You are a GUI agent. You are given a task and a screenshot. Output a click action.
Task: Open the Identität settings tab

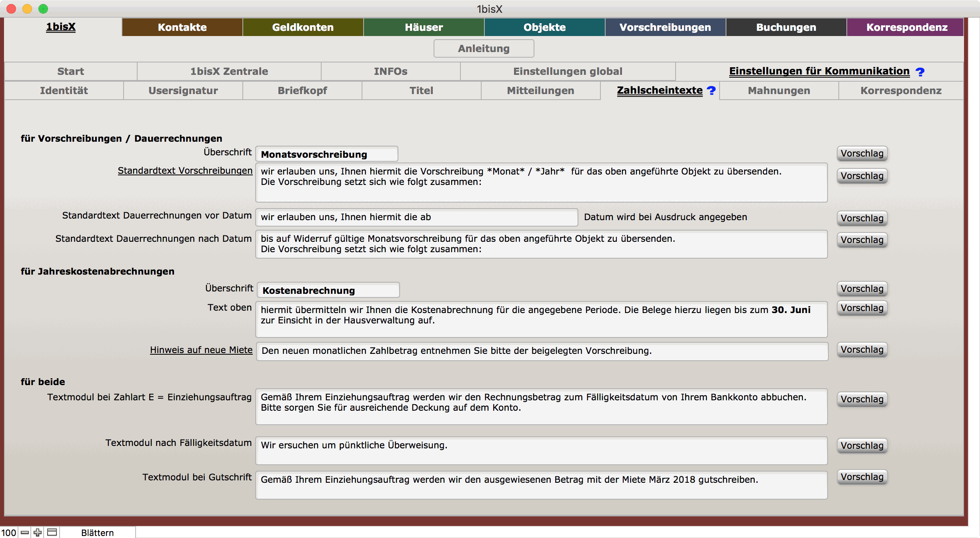(x=64, y=90)
